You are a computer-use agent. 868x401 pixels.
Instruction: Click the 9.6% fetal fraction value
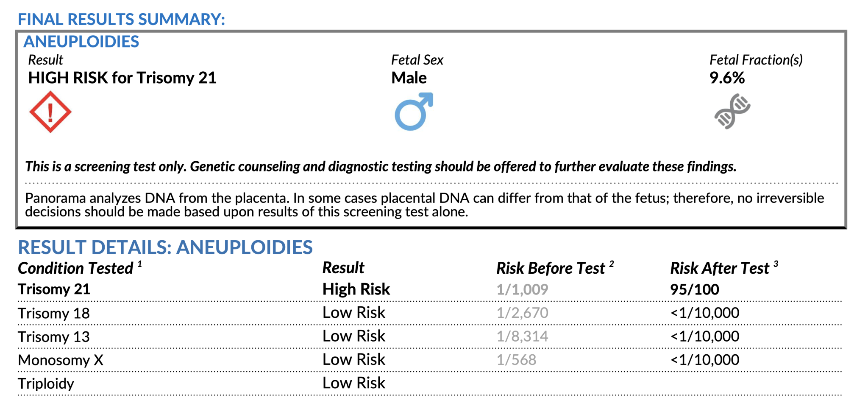coord(727,78)
